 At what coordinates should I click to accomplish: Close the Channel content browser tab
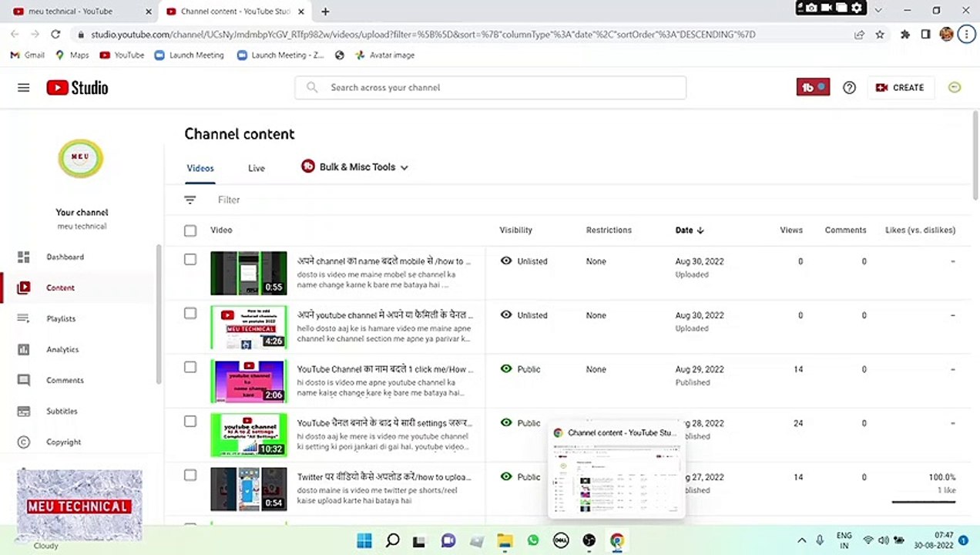coord(301,12)
